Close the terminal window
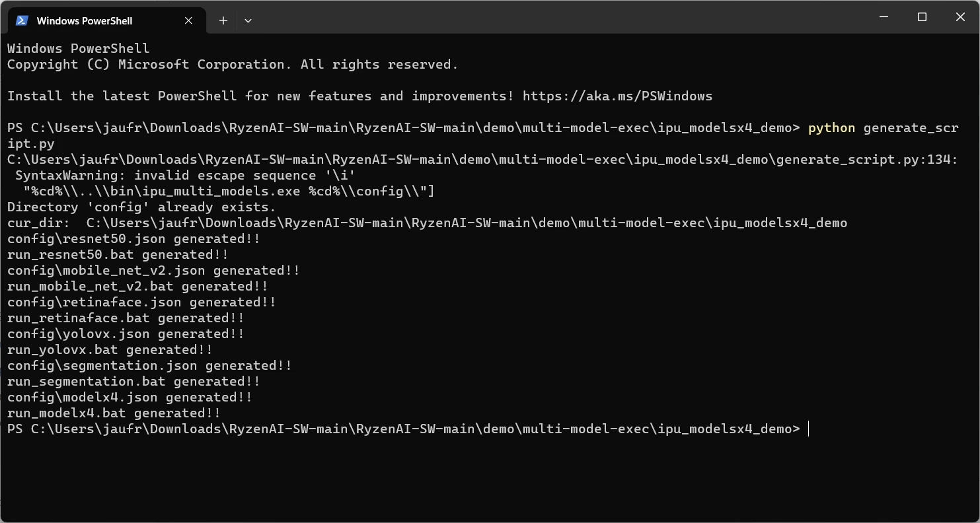The image size is (980, 523). (x=960, y=17)
